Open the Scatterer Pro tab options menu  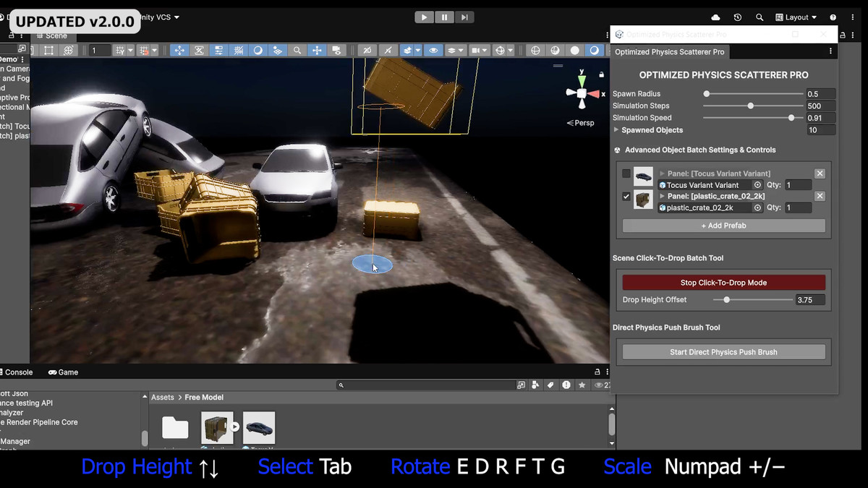(x=830, y=52)
